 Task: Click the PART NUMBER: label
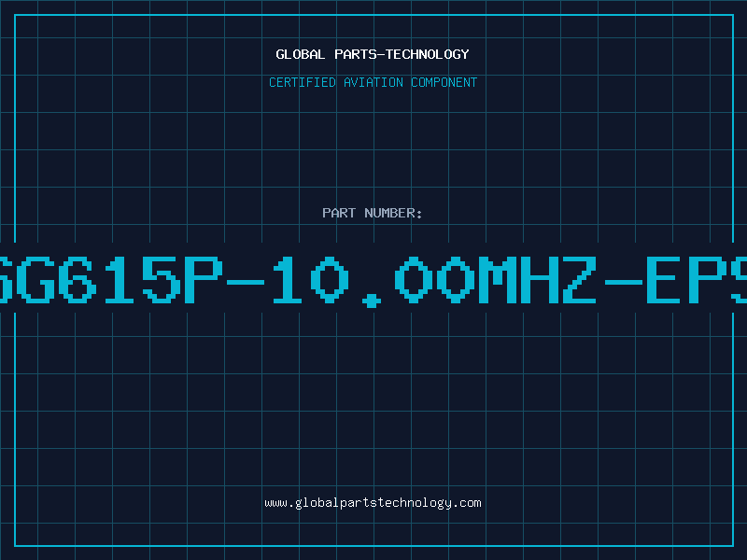point(373,213)
